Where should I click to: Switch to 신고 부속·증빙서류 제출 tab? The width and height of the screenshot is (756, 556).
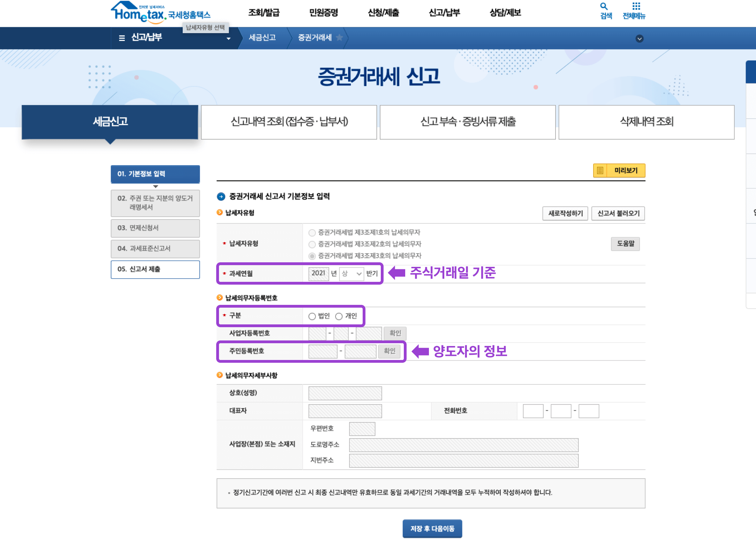pyautogui.click(x=468, y=122)
